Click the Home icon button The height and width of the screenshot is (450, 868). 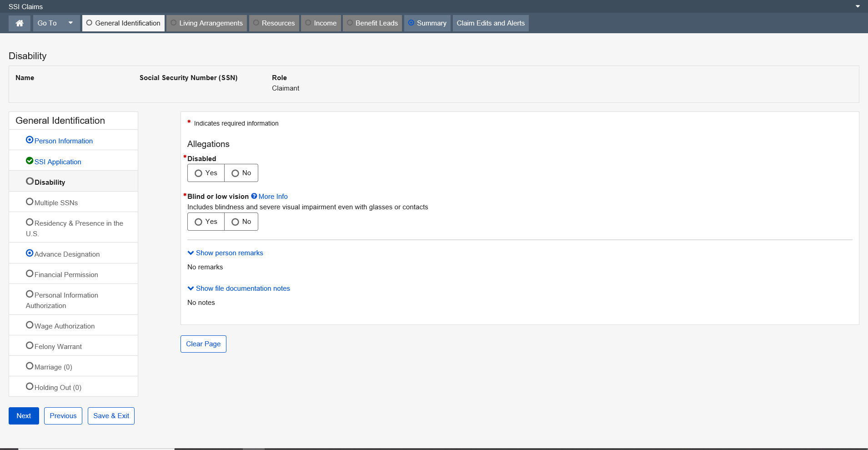tap(20, 23)
